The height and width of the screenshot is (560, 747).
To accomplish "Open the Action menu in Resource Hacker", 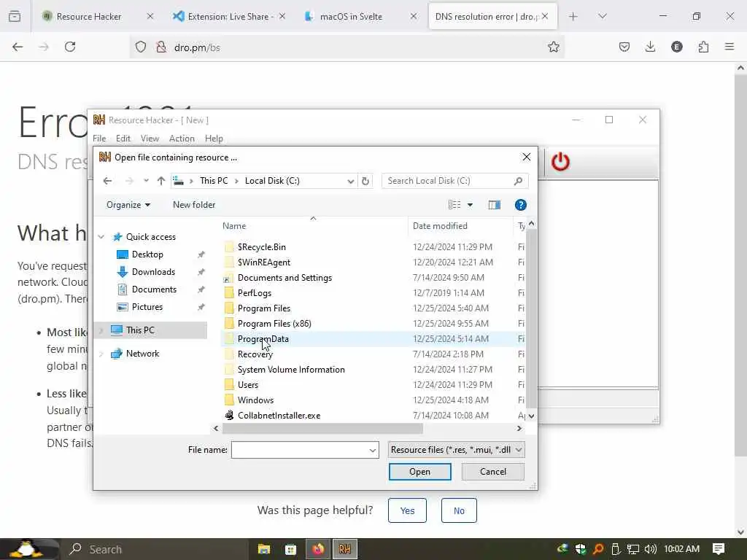I will [x=182, y=139].
